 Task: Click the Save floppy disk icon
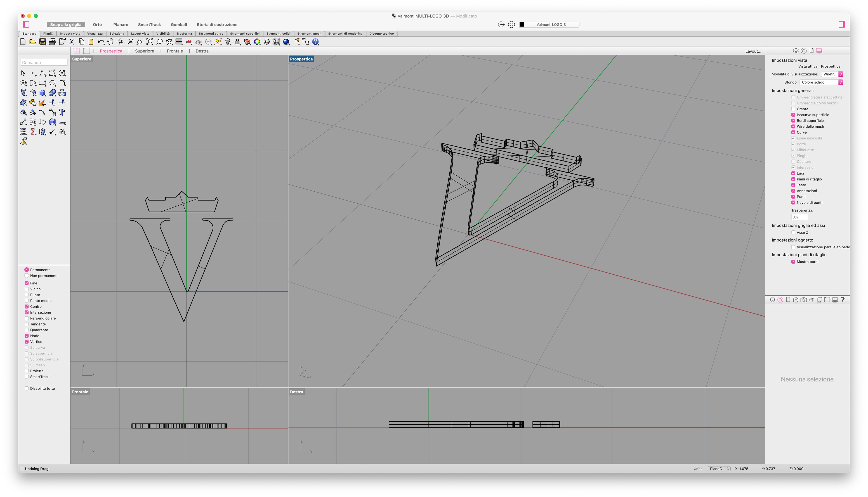(x=42, y=42)
